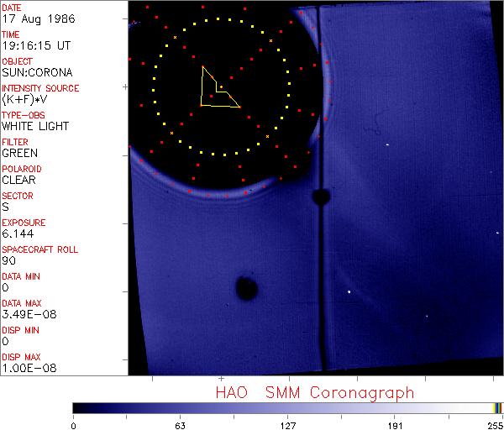Select the WHITE LIGHT observation type

34,126
